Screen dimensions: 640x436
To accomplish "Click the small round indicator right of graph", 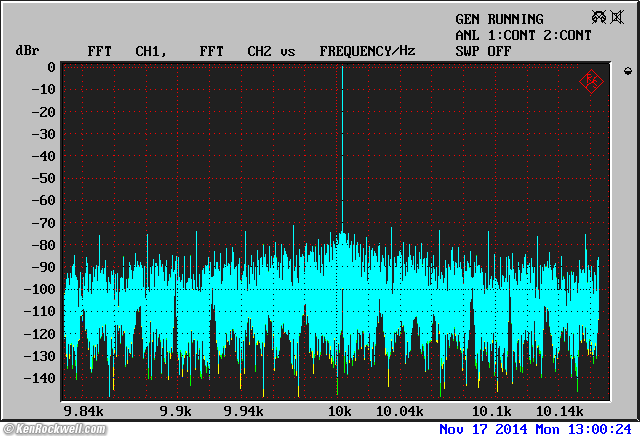I will click(x=627, y=70).
